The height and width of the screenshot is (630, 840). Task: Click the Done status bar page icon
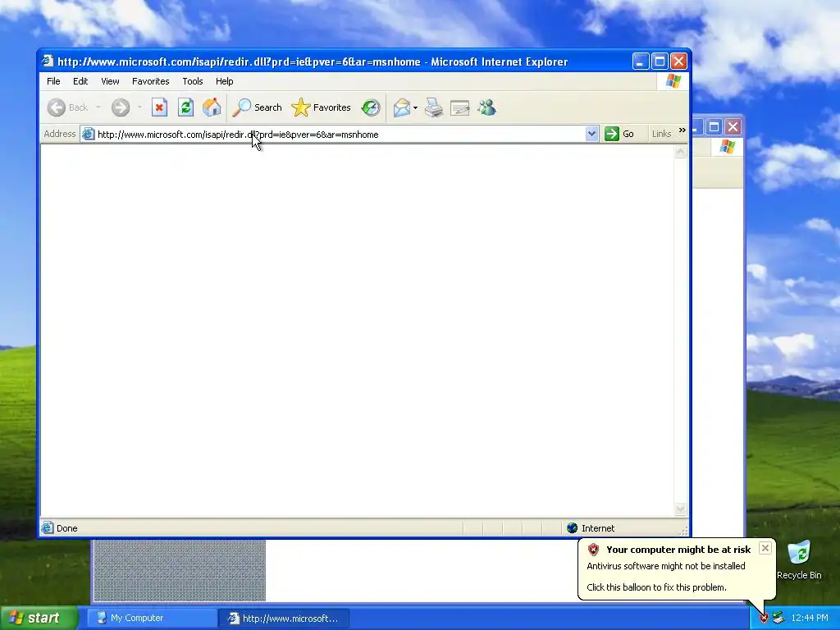pyautogui.click(x=47, y=527)
